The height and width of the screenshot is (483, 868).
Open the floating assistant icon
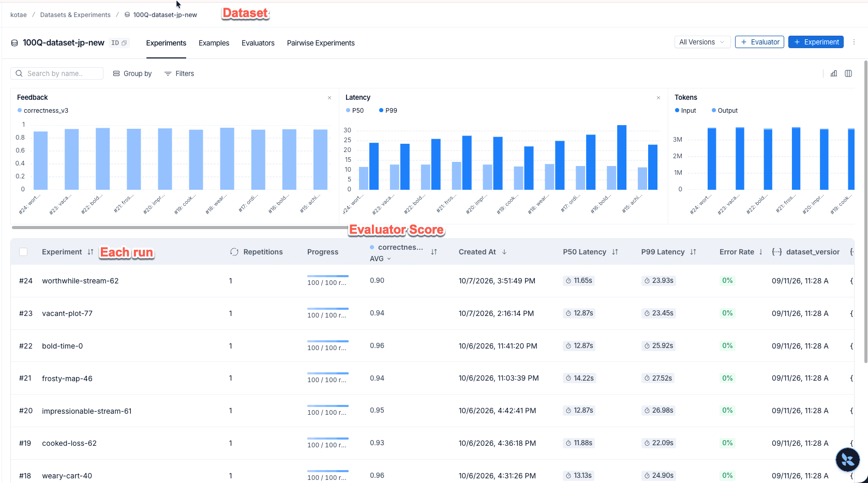(848, 459)
